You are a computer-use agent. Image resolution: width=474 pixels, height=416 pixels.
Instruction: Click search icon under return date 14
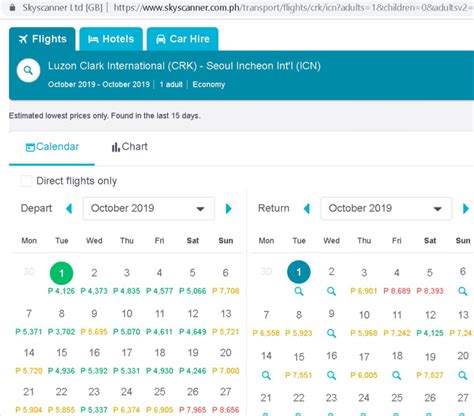tap(266, 376)
